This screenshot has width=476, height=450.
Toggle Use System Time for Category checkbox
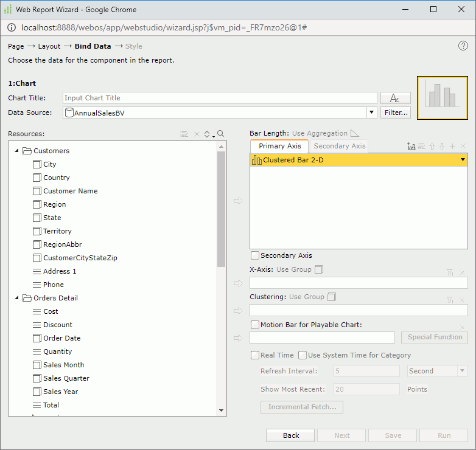(303, 355)
